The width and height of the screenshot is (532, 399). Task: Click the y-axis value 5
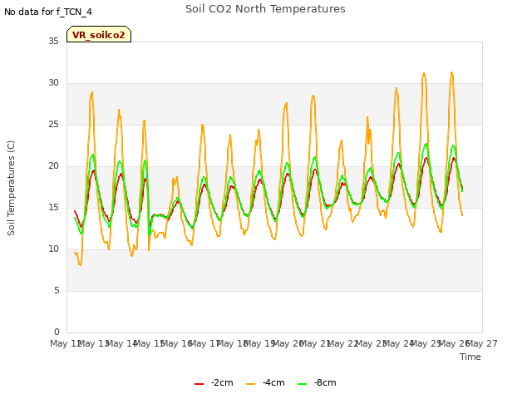(57, 290)
